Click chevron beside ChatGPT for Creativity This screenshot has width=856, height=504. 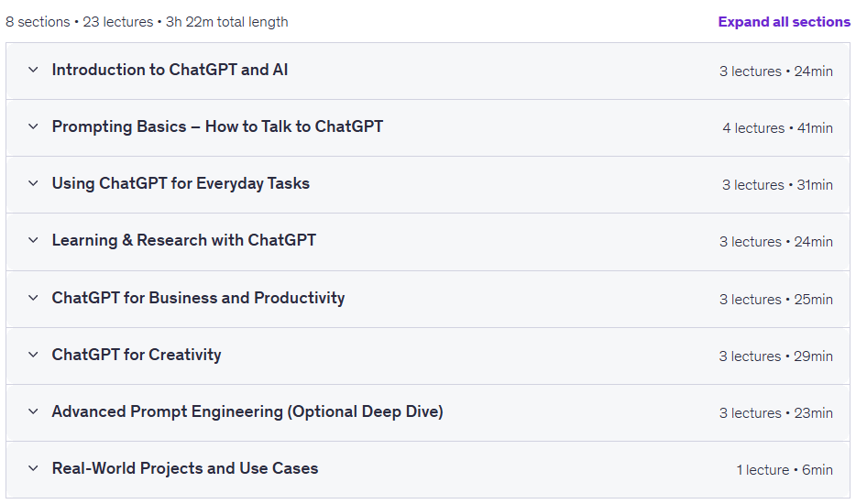[x=33, y=355]
